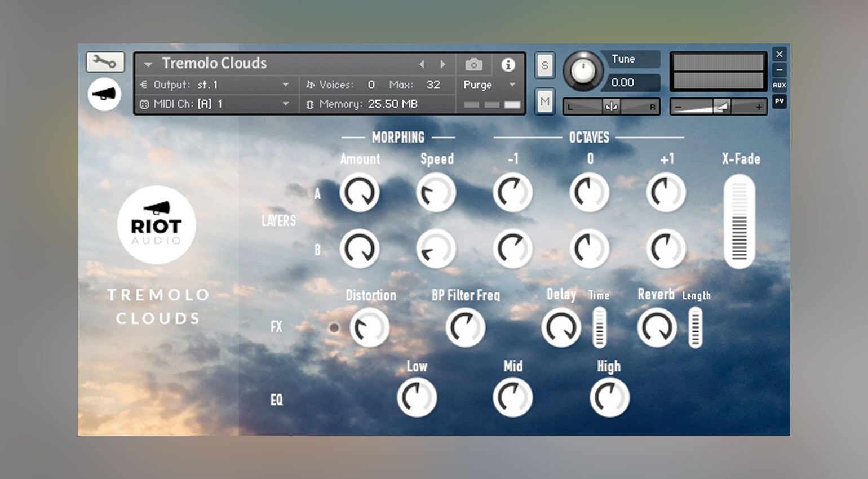
Task: Click Layer B Morphing Speed knob
Action: point(436,248)
